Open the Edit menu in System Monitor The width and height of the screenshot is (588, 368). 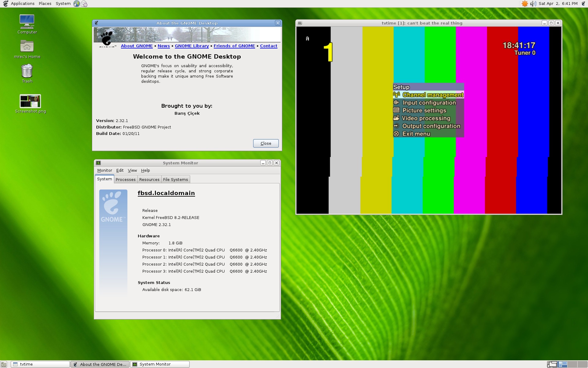click(120, 171)
